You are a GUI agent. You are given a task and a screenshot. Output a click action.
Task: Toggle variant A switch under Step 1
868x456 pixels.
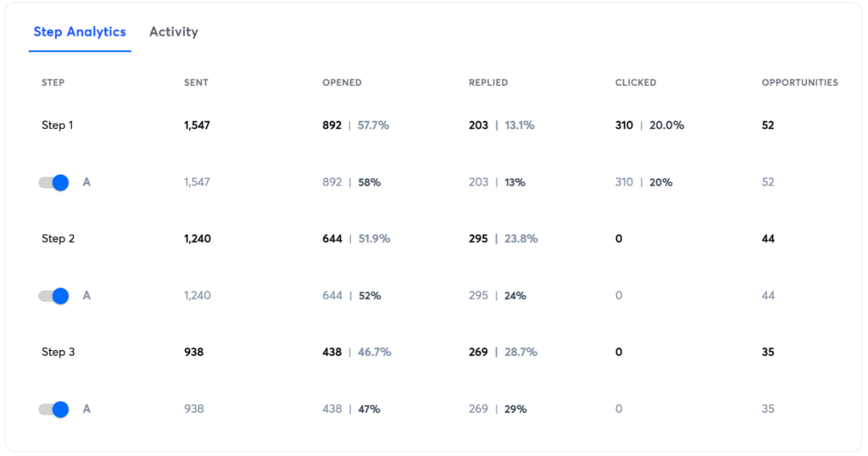[53, 182]
